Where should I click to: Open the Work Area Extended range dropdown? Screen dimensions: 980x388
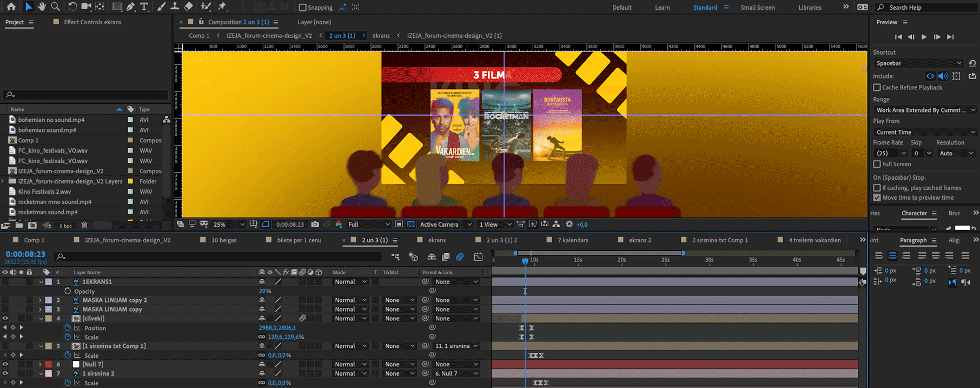pyautogui.click(x=925, y=110)
